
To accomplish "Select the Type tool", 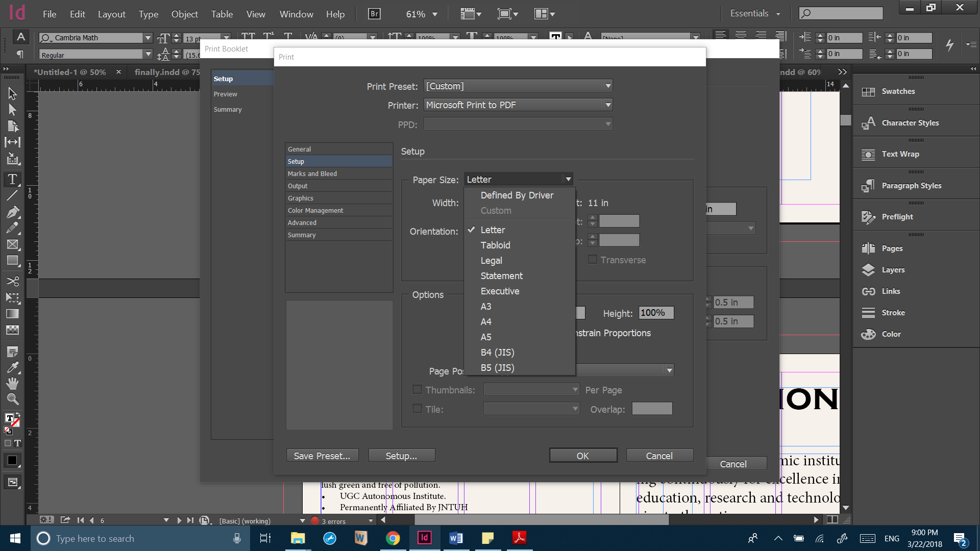I will click(13, 179).
